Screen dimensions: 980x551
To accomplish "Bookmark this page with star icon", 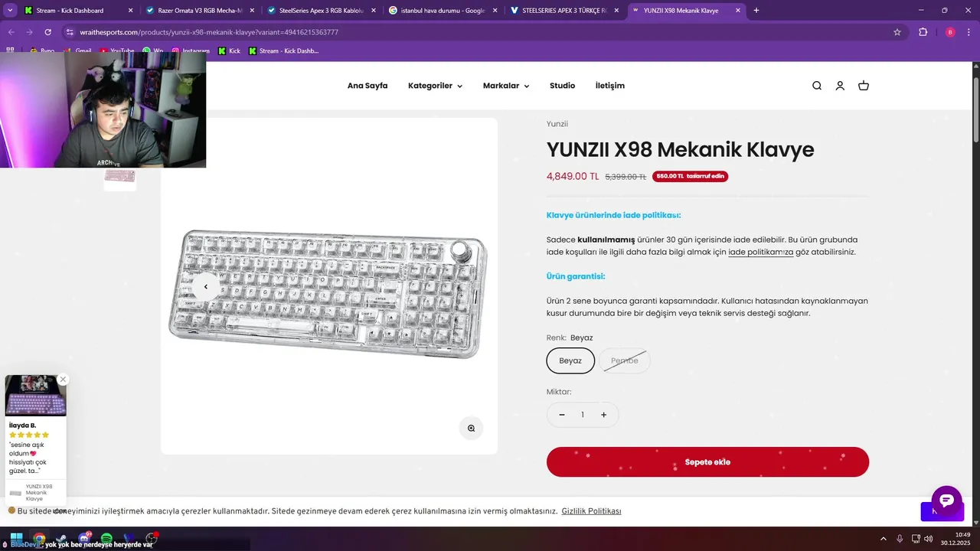I will click(897, 32).
